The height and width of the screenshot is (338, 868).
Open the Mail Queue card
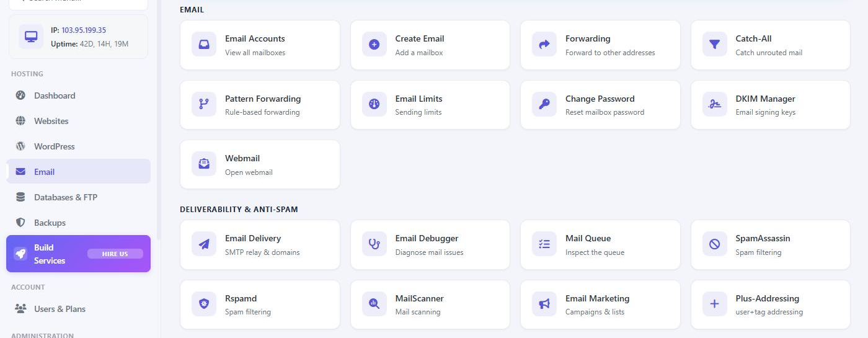coord(600,244)
